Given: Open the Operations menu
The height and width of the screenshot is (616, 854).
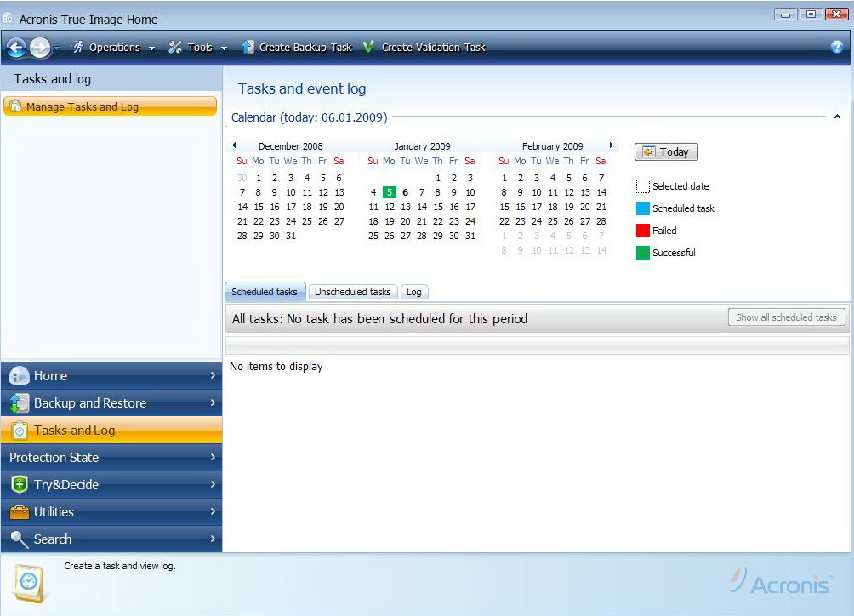Looking at the screenshot, I should (114, 48).
